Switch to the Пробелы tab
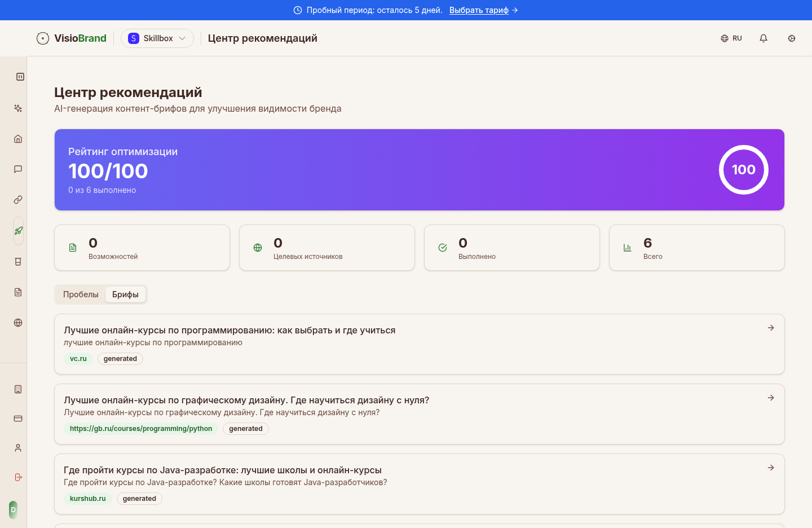812x528 pixels. coord(81,294)
